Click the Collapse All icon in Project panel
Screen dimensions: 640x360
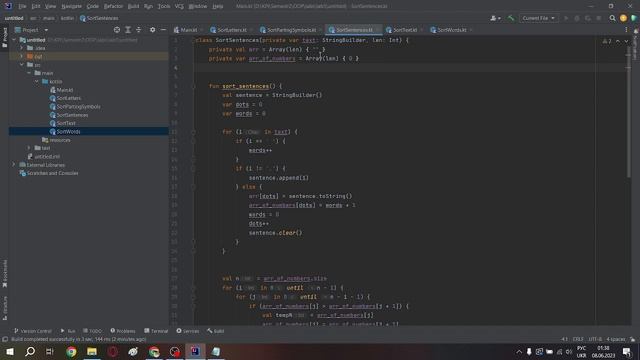[138, 30]
